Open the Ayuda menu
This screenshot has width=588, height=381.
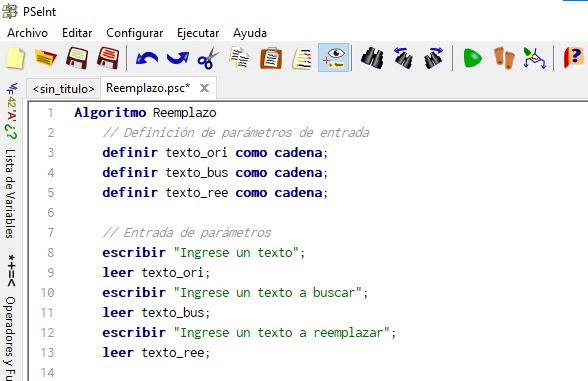point(250,33)
